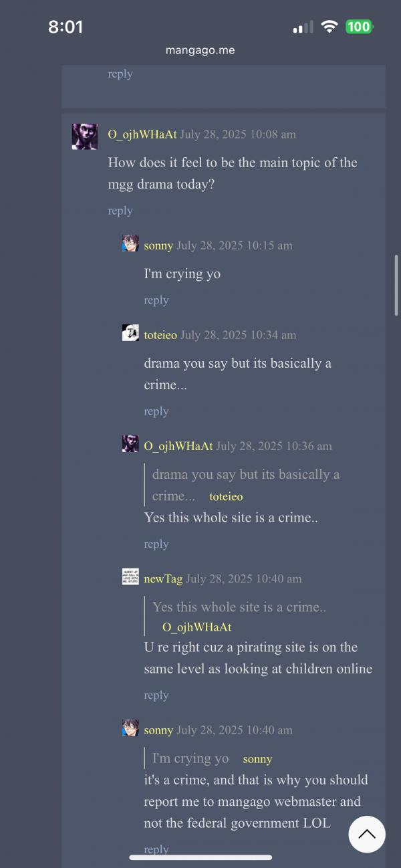Reply to toteieo's 'basically a crime' comment
Screen dimensions: 401x868
click(156, 411)
